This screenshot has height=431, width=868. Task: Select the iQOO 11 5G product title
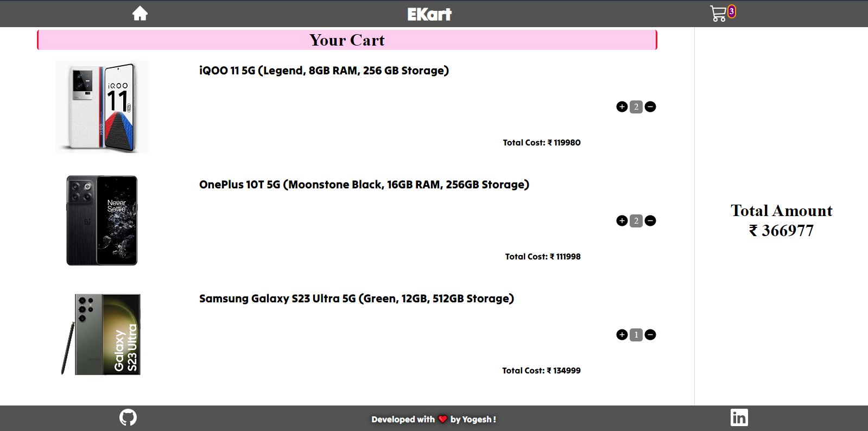324,71
